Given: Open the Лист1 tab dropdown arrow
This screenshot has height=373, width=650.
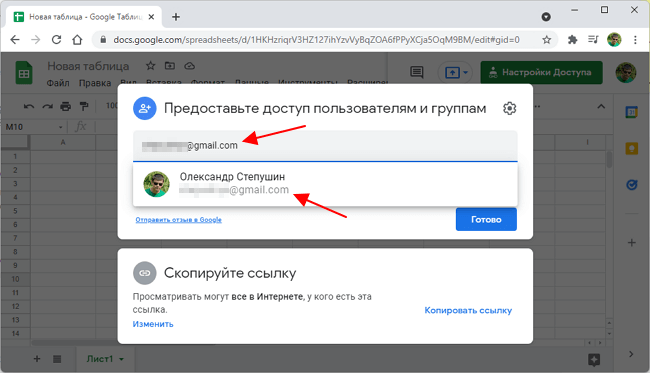Looking at the screenshot, I should click(121, 359).
